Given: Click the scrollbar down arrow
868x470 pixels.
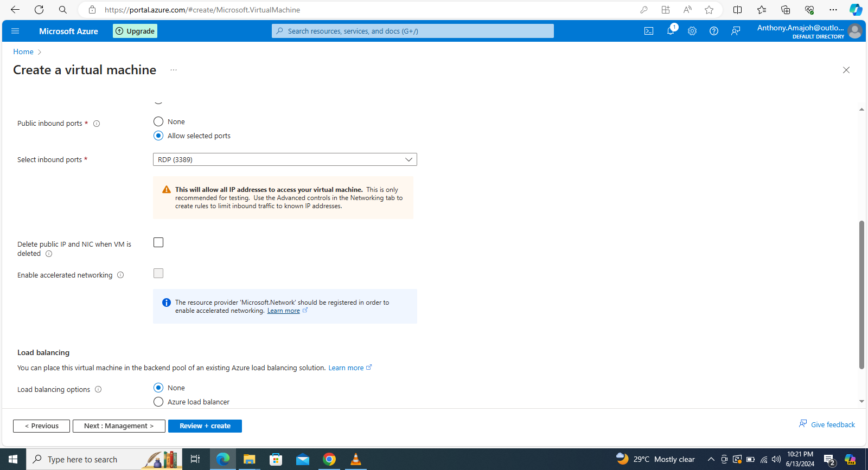Looking at the screenshot, I should click(861, 402).
